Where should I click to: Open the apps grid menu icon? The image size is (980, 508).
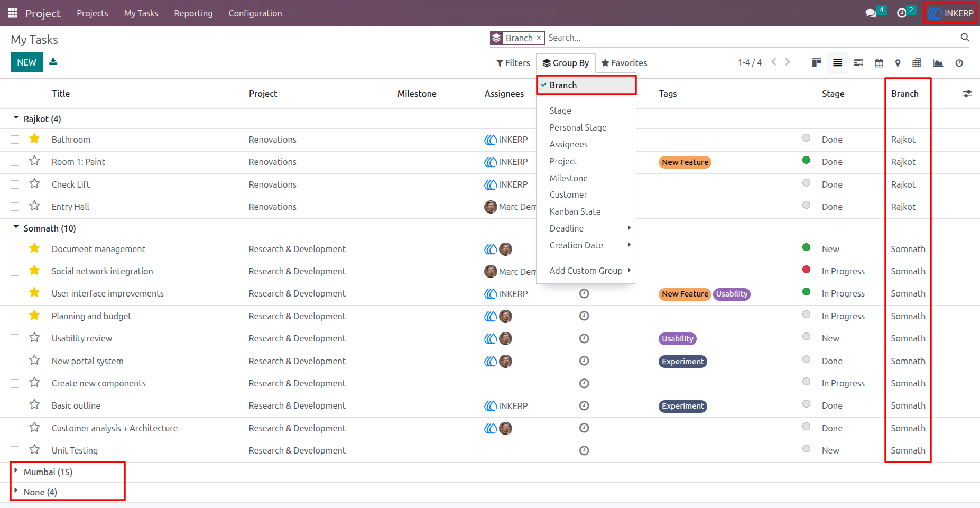[13, 13]
